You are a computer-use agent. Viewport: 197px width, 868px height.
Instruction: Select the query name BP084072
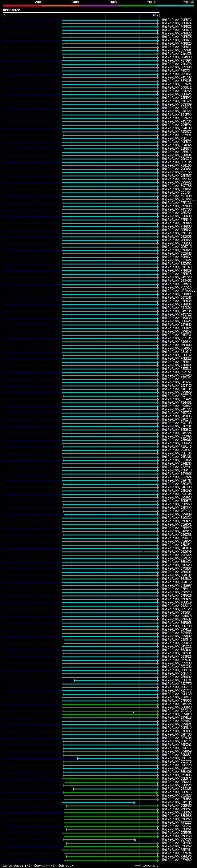point(11,10)
